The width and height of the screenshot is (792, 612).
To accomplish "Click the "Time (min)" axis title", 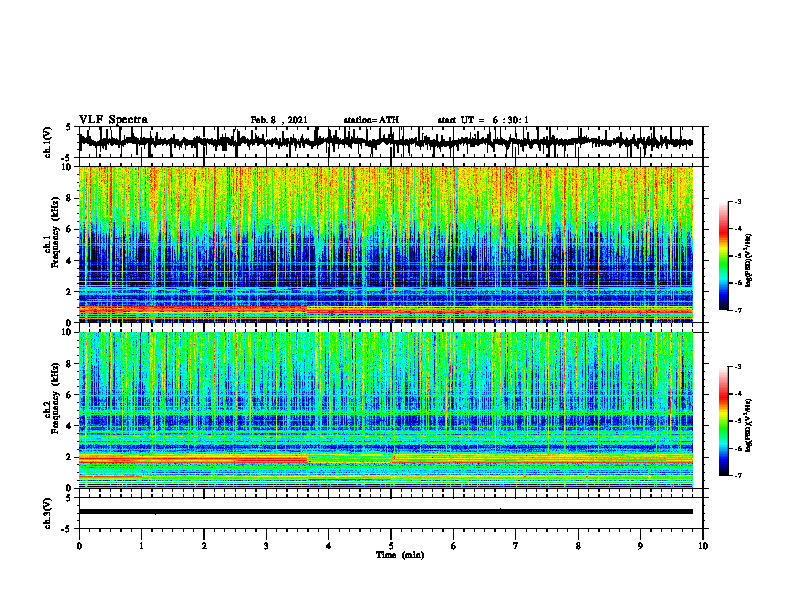I will pyautogui.click(x=400, y=555).
